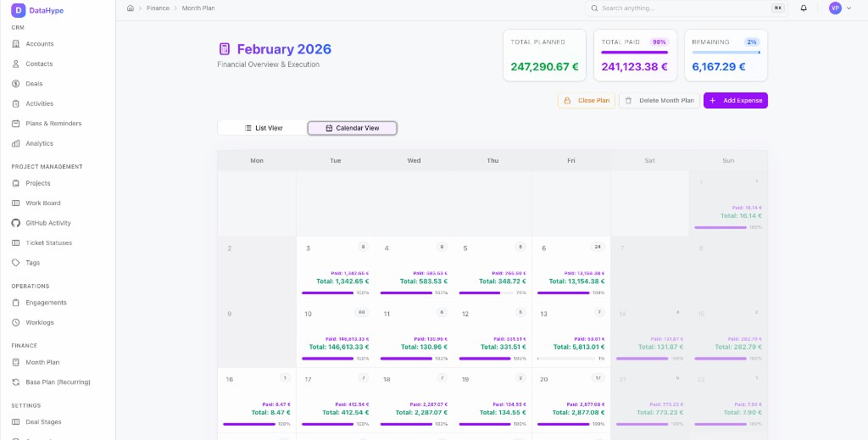
Task: Expand the user menu chevron next to avatar
Action: [849, 8]
